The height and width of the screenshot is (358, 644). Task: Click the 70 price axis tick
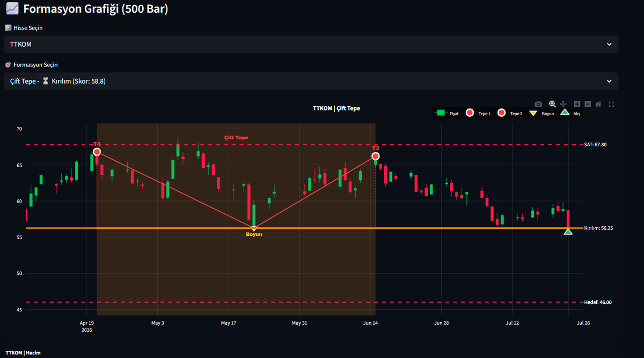click(19, 129)
